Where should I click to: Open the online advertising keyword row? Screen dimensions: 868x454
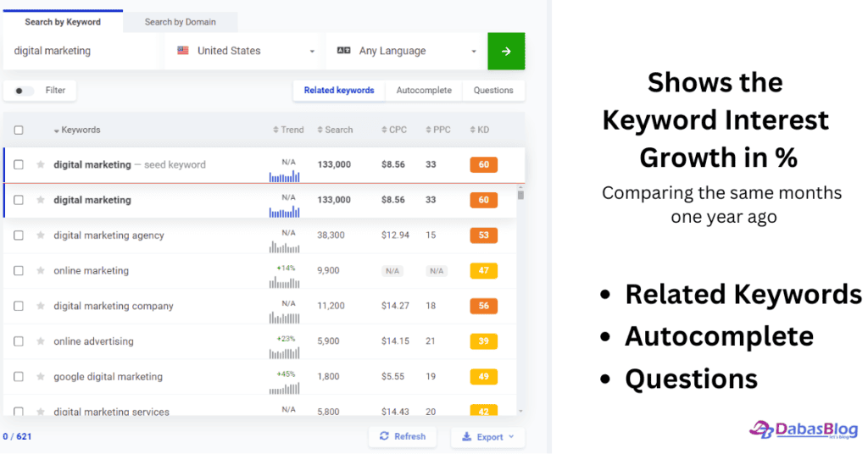click(x=260, y=341)
